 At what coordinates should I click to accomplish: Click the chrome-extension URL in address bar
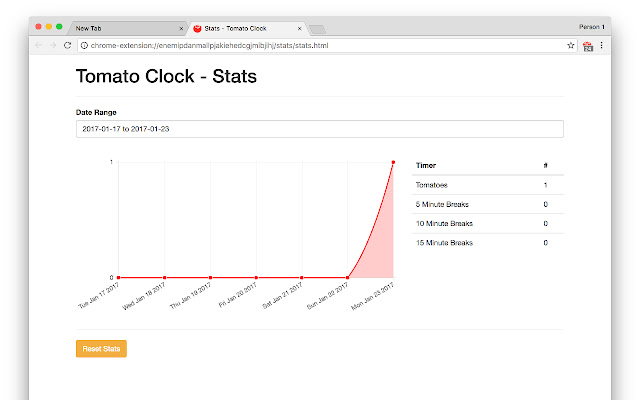coord(209,45)
